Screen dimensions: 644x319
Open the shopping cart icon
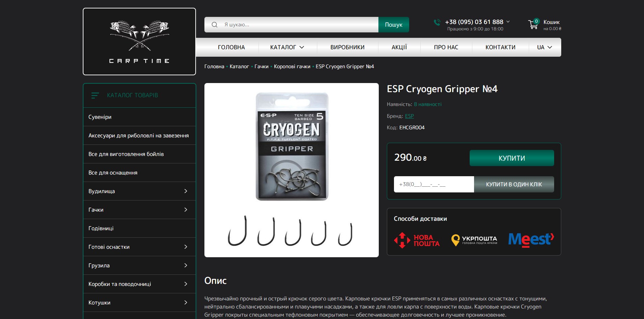[x=534, y=24]
